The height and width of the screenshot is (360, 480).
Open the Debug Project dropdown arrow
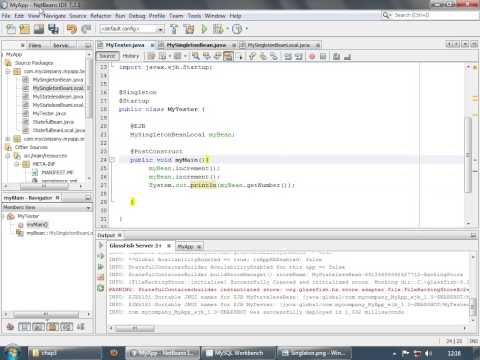tap(228, 29)
